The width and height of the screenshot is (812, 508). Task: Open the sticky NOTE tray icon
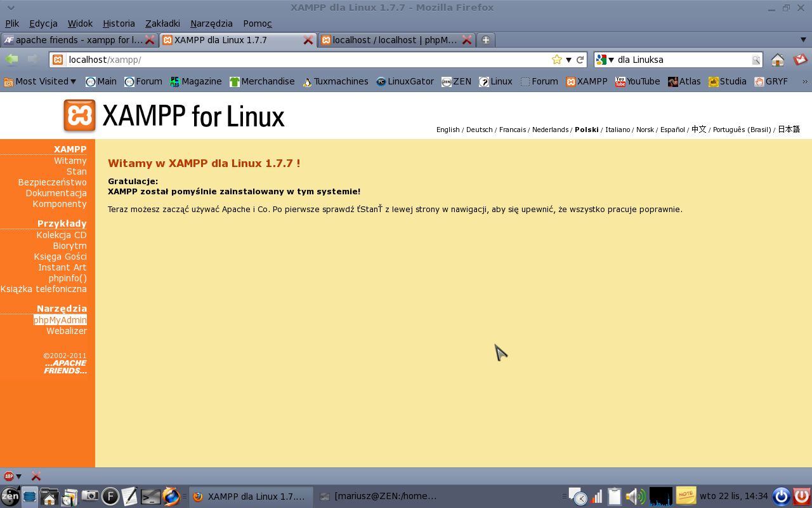(686, 495)
